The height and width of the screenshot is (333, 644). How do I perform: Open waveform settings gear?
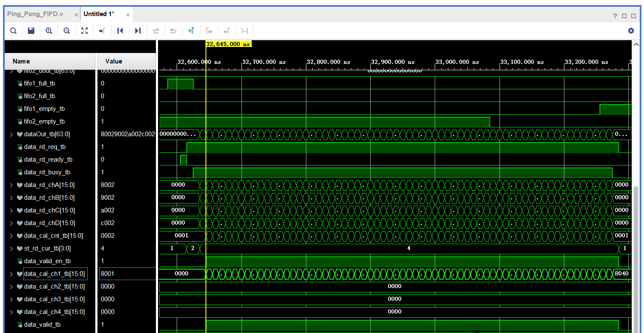pyautogui.click(x=631, y=30)
